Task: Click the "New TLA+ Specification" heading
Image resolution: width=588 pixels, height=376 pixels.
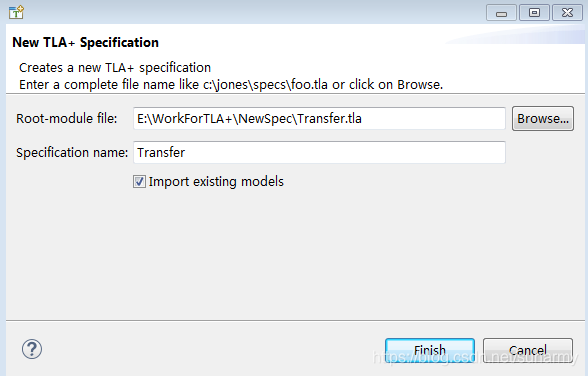Action: pos(86,42)
